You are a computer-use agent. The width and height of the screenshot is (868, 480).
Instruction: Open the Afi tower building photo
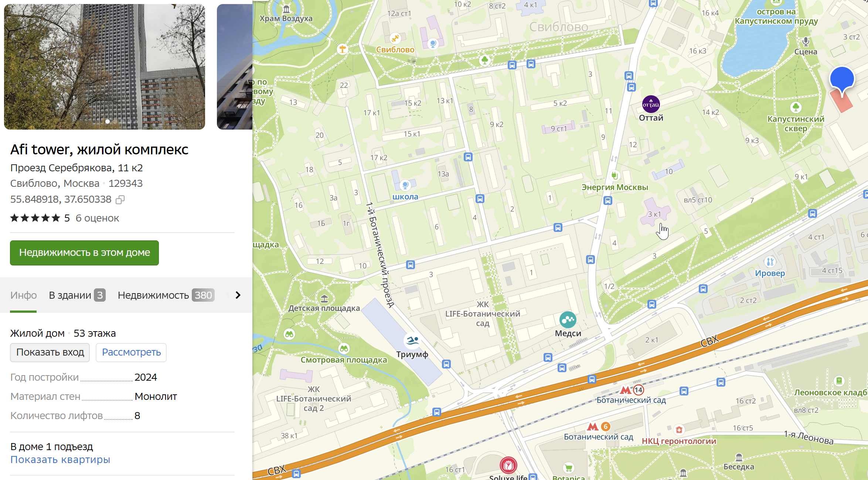pos(104,66)
